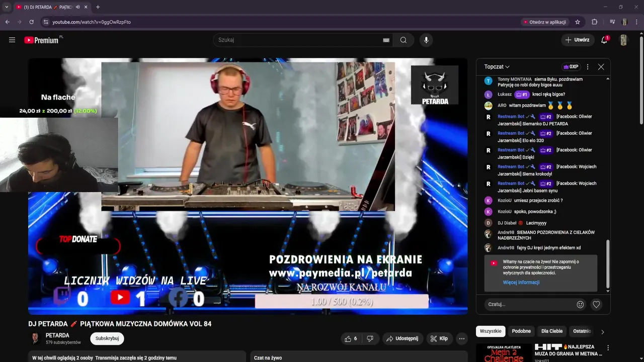Create a clip with Klip button
The width and height of the screenshot is (644, 362).
tap(439, 338)
